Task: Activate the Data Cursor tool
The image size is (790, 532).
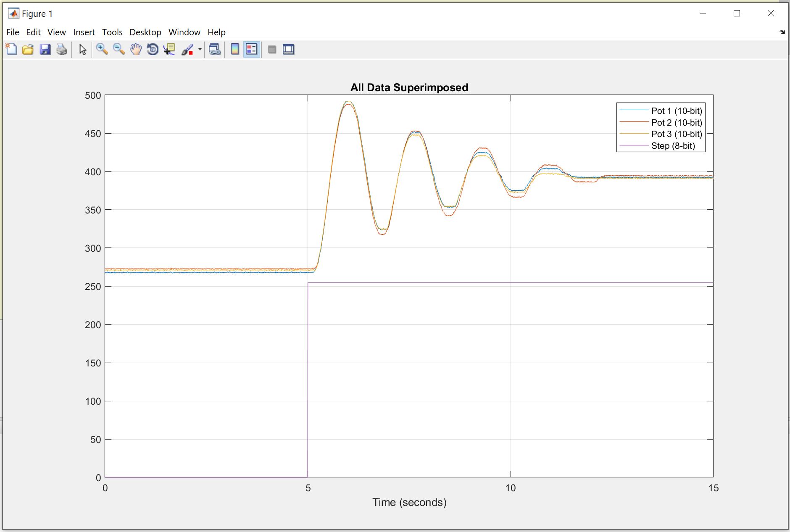Action: 169,50
